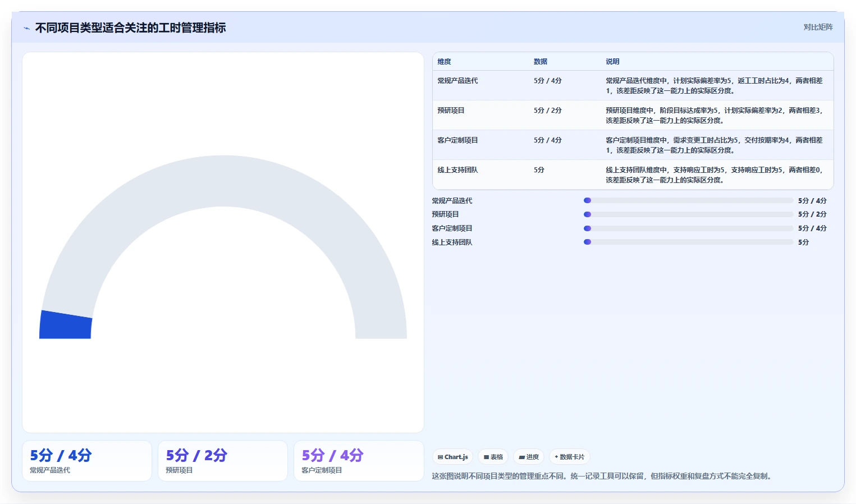Screen dimensions: 856x504
Task: Click table description starting 客户定制项目维度中
Action: coord(714,145)
